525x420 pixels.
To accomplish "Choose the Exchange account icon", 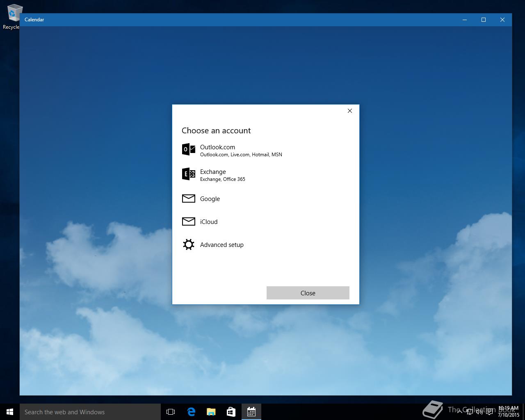I will tap(189, 174).
